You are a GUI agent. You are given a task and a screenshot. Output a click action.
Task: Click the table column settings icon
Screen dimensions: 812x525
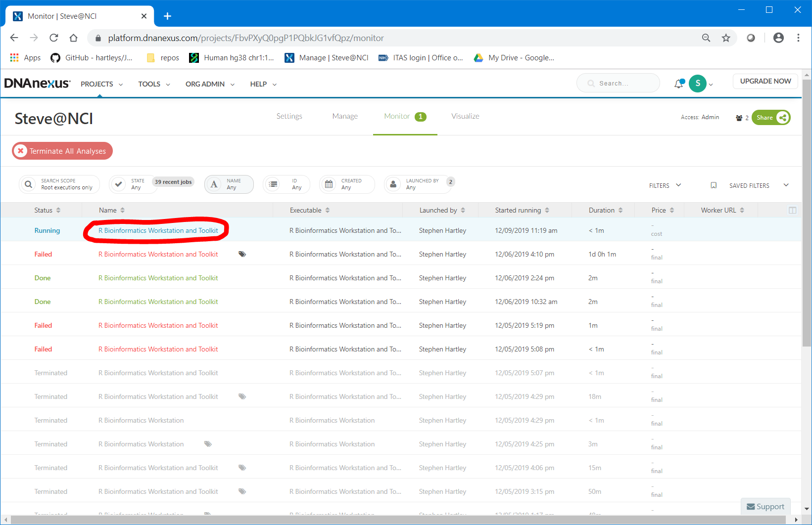(x=792, y=211)
